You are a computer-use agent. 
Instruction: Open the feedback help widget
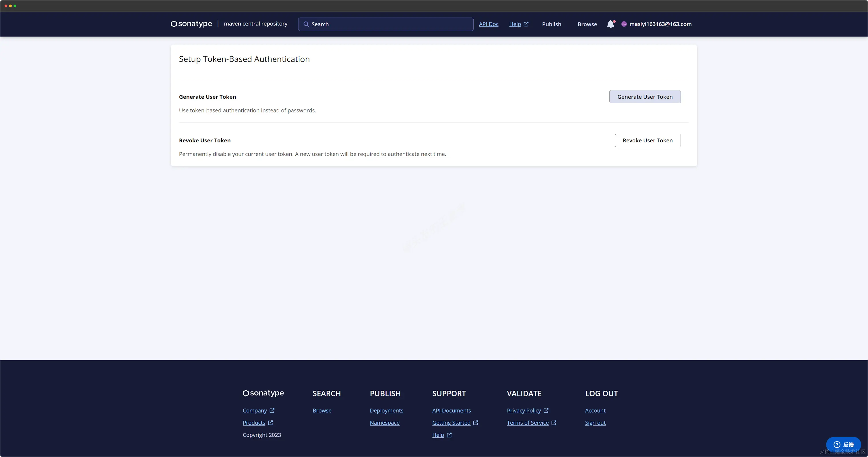pos(843,445)
